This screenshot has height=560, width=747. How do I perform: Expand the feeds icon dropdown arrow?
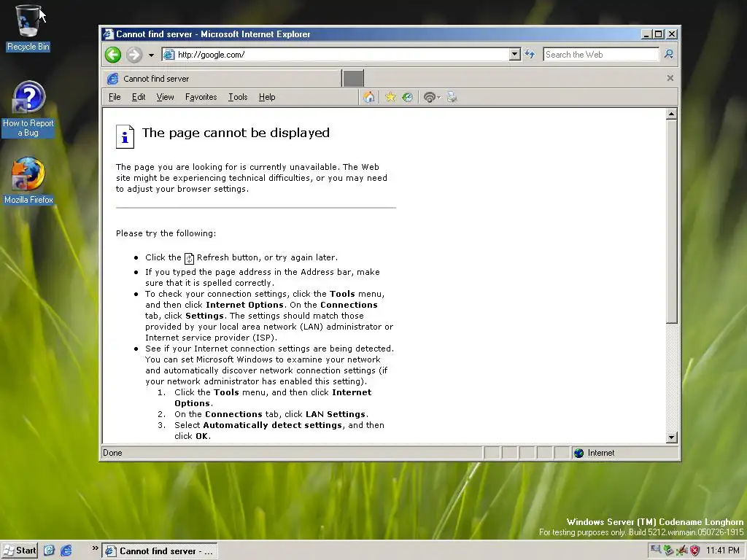click(438, 98)
